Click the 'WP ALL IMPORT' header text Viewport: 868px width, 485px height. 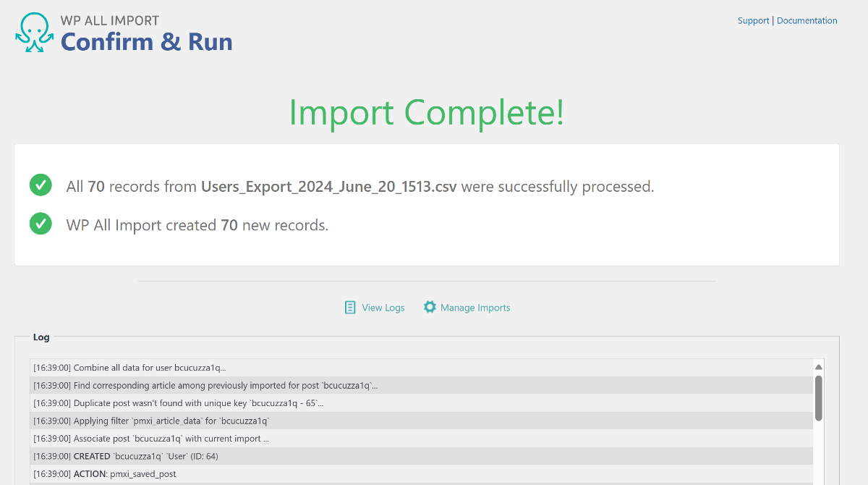[x=109, y=20]
